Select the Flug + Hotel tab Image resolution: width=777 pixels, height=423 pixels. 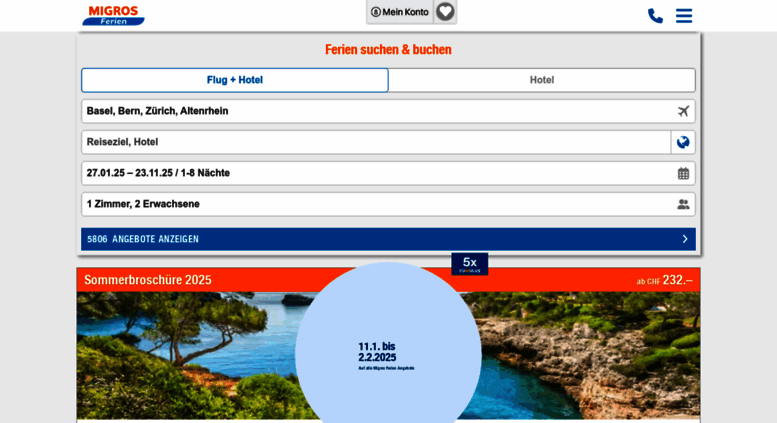(x=235, y=80)
